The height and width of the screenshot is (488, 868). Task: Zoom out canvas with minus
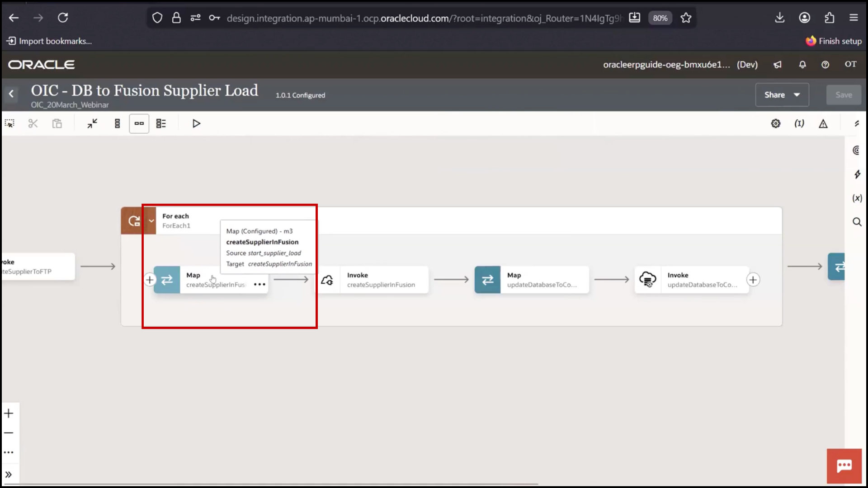point(9,433)
